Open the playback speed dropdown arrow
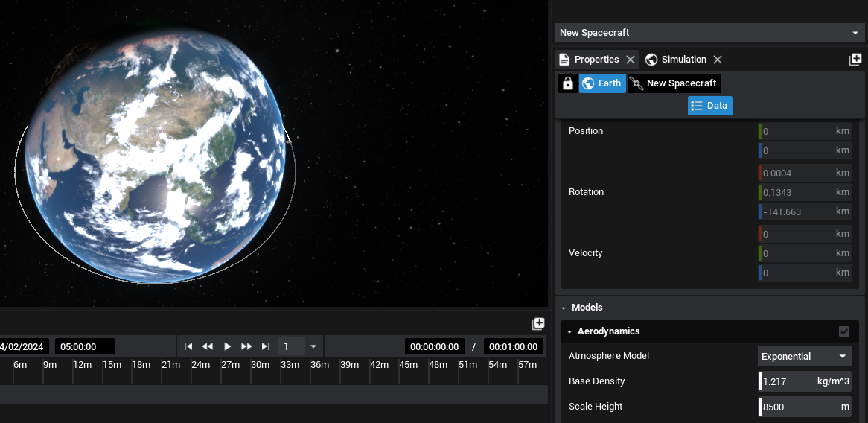The width and height of the screenshot is (868, 423). [313, 346]
